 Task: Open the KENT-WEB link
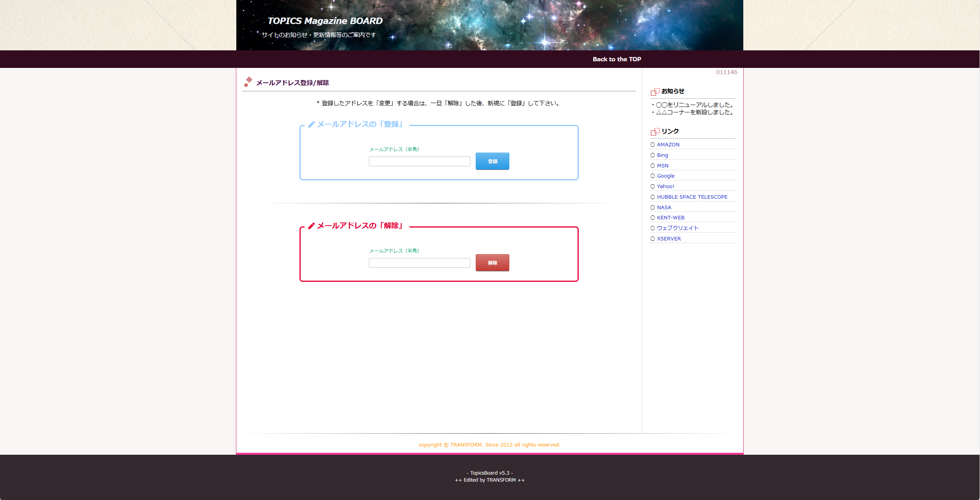(x=670, y=218)
